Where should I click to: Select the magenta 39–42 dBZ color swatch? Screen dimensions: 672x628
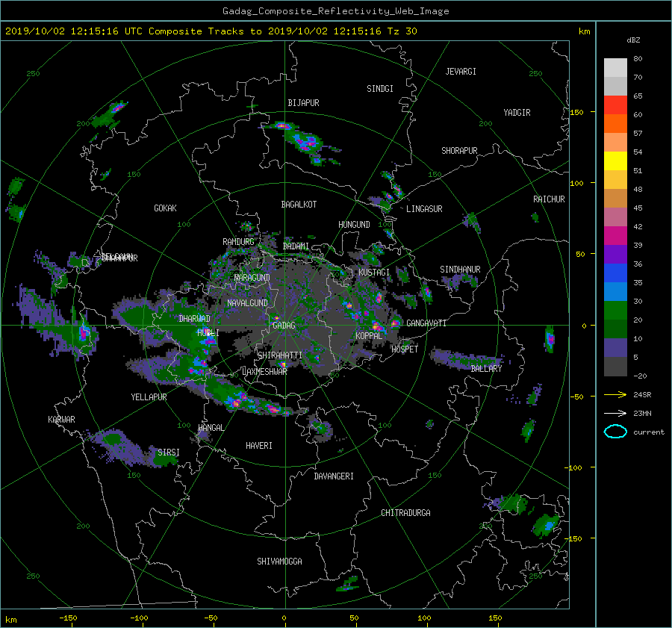(615, 236)
